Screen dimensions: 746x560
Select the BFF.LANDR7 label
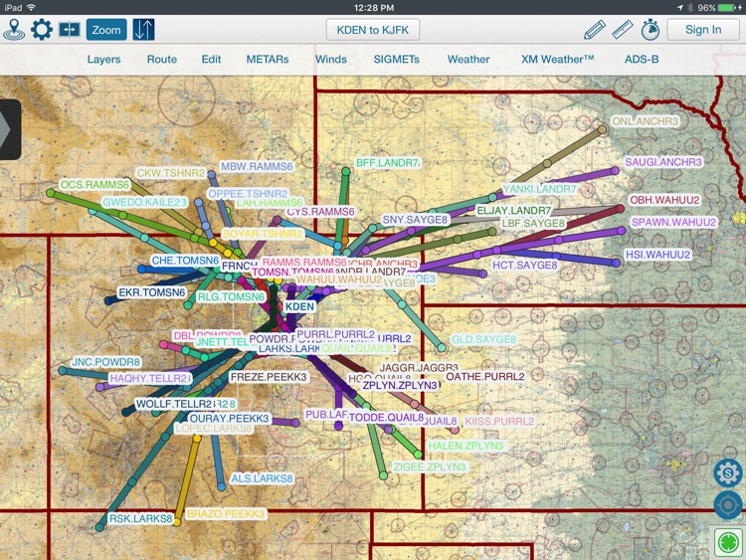388,163
